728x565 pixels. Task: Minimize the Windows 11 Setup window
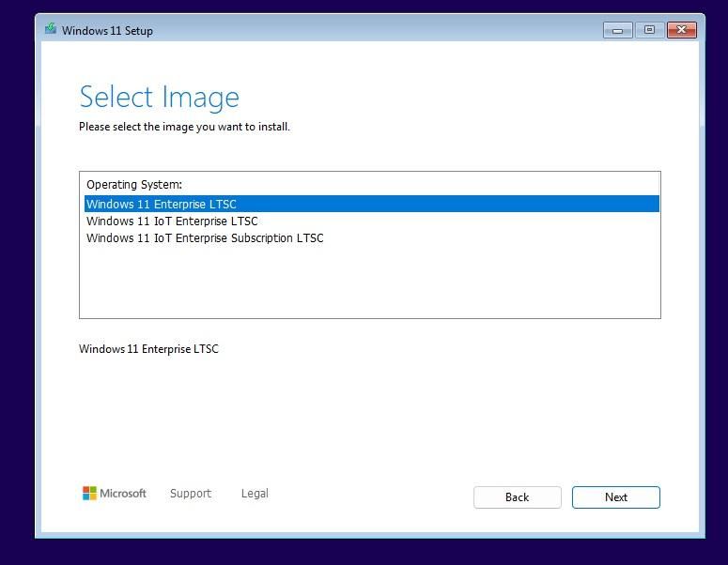(617, 30)
